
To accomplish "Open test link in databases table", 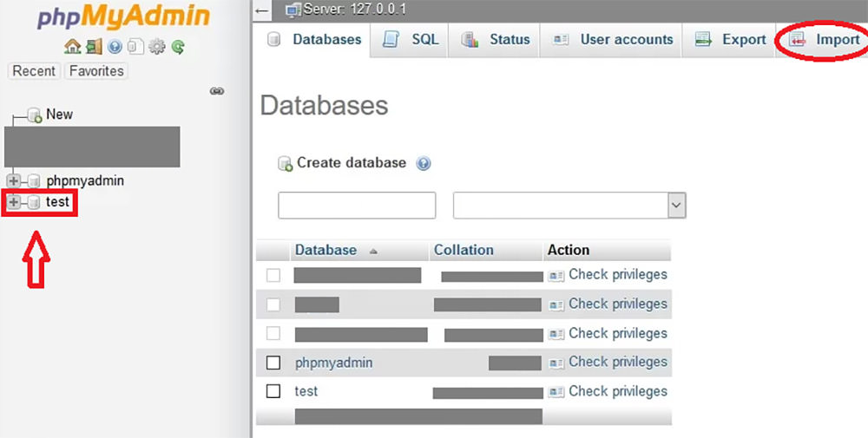I will [x=306, y=391].
